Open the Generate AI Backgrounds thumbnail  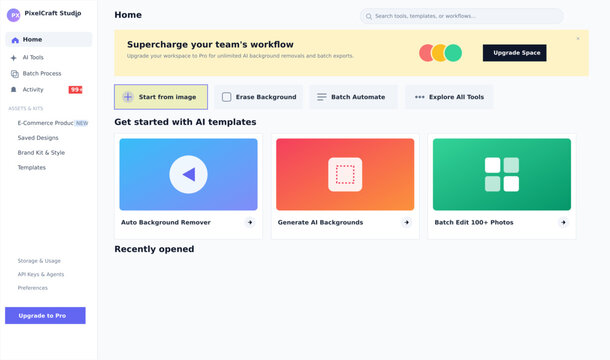click(345, 174)
